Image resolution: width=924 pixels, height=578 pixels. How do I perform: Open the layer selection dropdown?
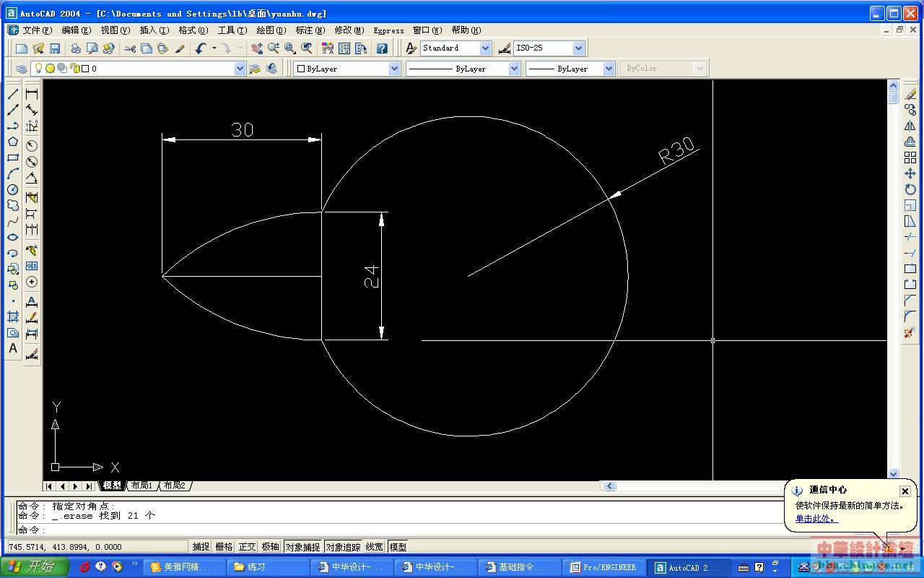tap(240, 69)
